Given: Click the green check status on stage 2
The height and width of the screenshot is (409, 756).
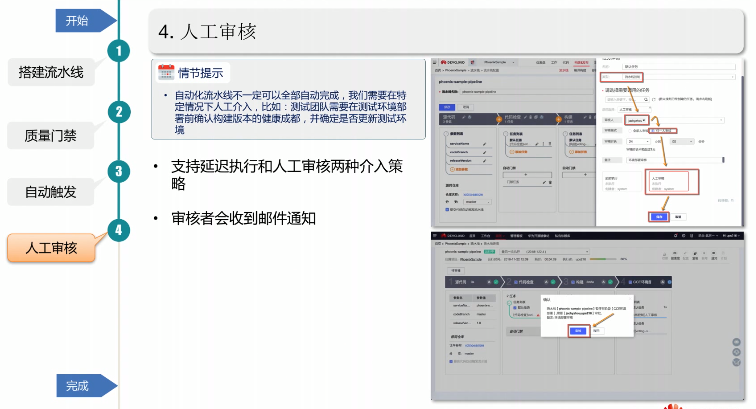Looking at the screenshot, I should click(553, 282).
